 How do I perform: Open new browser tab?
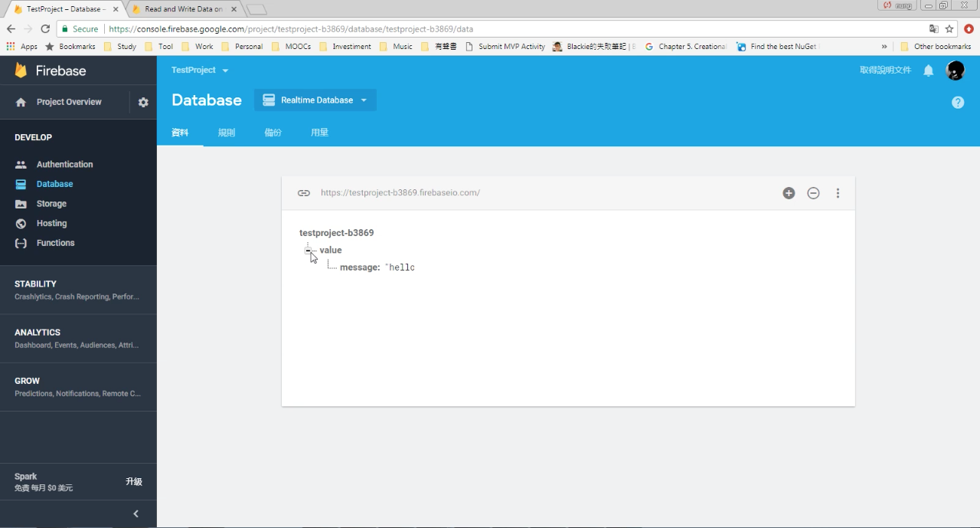[256, 10]
